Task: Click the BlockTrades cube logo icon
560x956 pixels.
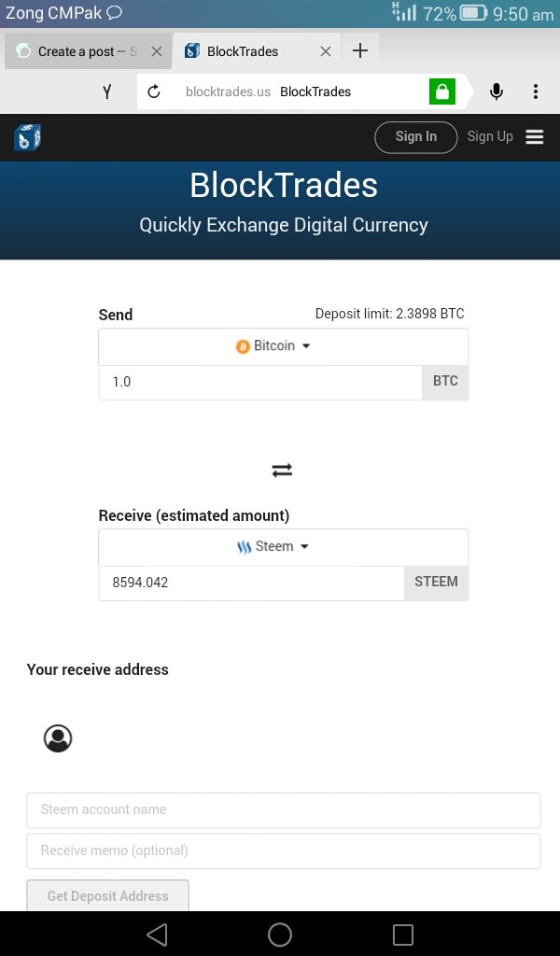Action: click(27, 138)
